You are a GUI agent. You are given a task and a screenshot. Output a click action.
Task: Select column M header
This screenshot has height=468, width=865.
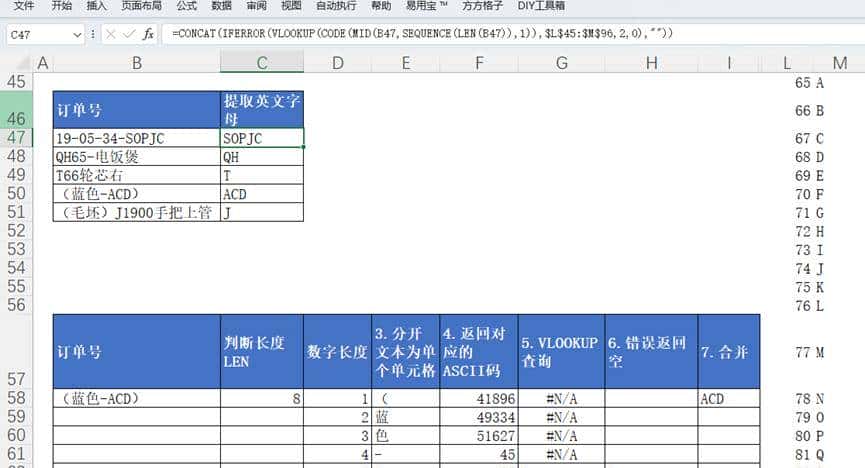click(840, 63)
